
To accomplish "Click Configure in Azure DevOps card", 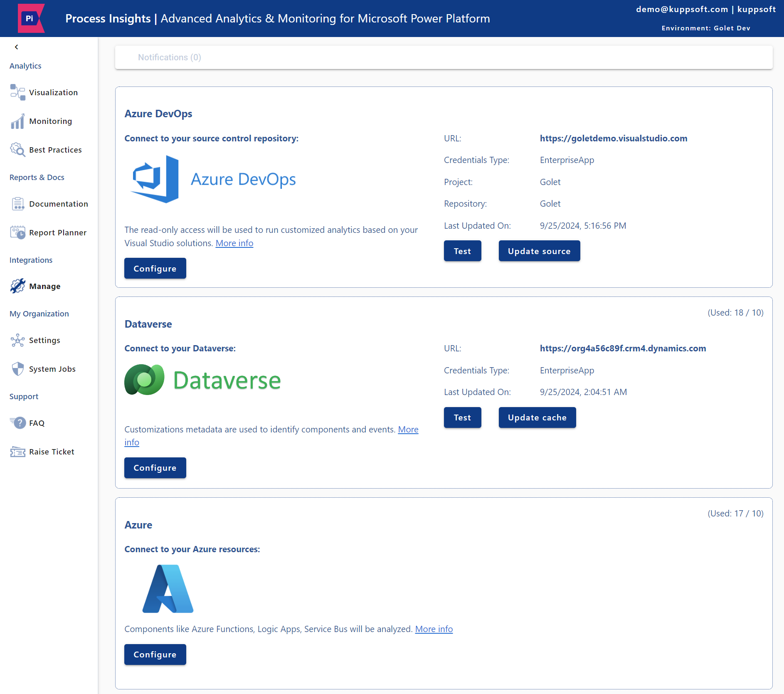I will [x=155, y=269].
